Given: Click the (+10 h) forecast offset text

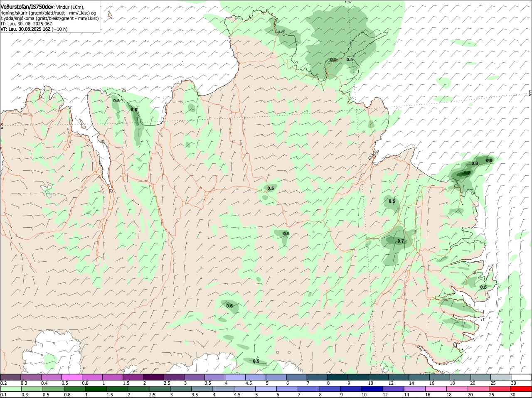Looking at the screenshot, I should (60, 29).
